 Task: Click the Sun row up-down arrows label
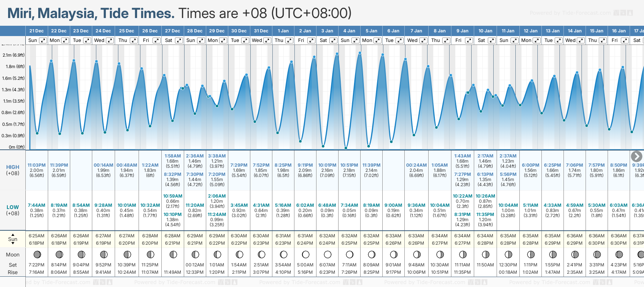13,239
